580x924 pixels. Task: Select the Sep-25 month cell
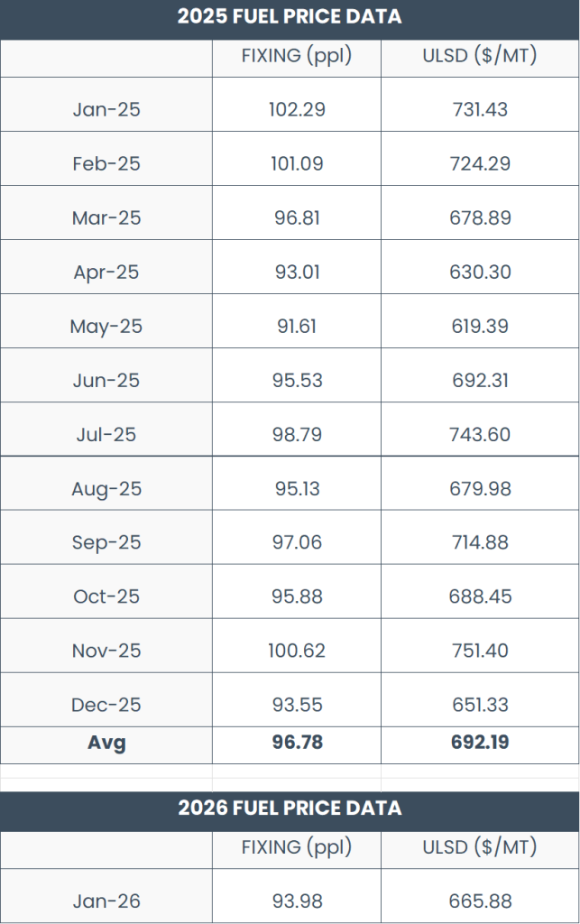tap(106, 543)
